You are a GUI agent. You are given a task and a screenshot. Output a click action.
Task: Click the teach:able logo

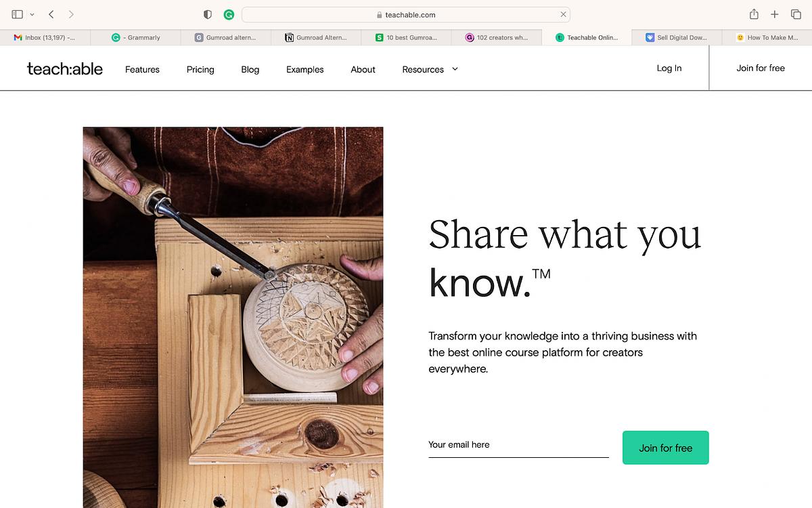[x=65, y=68]
